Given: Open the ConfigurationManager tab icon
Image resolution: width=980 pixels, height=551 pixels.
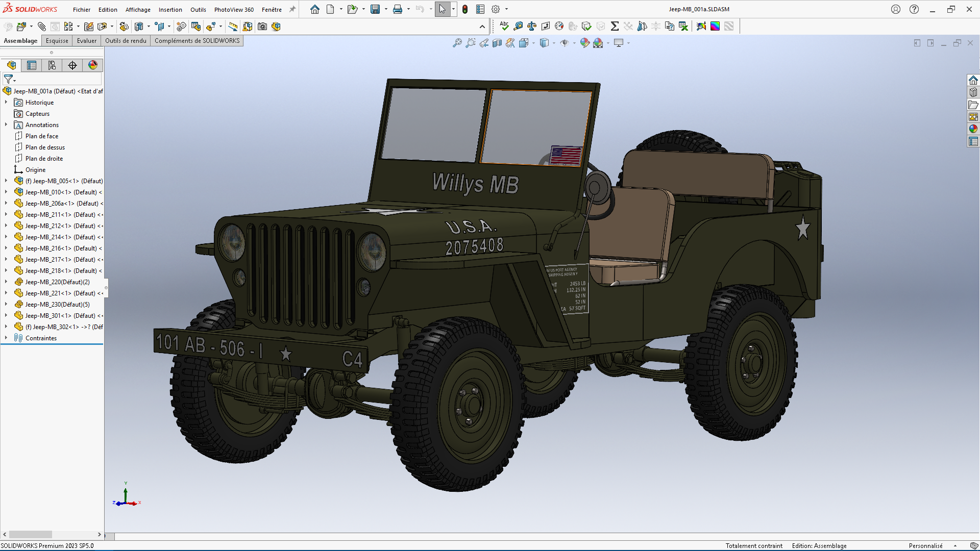Looking at the screenshot, I should (52, 65).
